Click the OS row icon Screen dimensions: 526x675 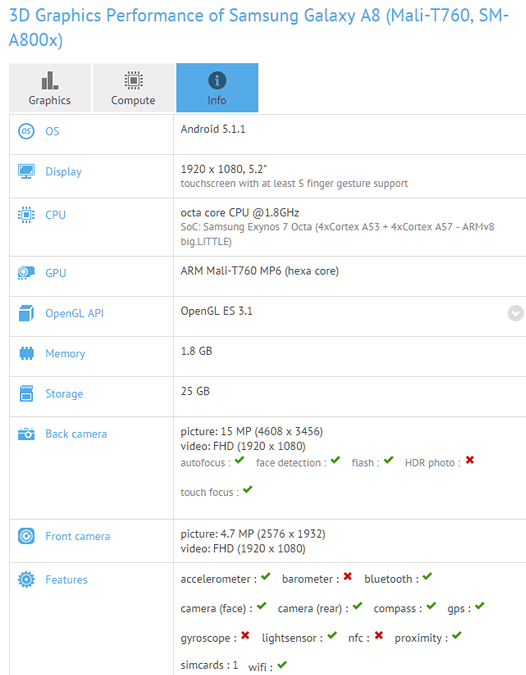(x=26, y=131)
